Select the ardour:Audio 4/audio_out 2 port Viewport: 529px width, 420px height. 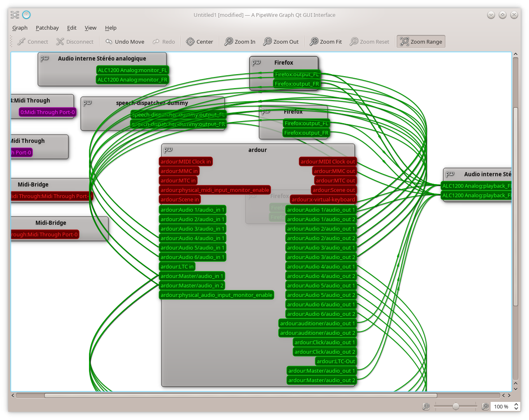pos(321,276)
